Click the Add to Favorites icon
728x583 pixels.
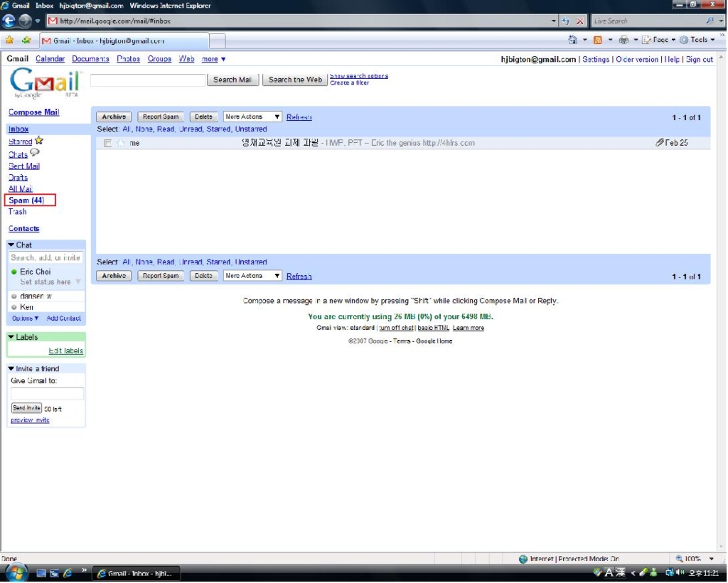pyautogui.click(x=26, y=41)
